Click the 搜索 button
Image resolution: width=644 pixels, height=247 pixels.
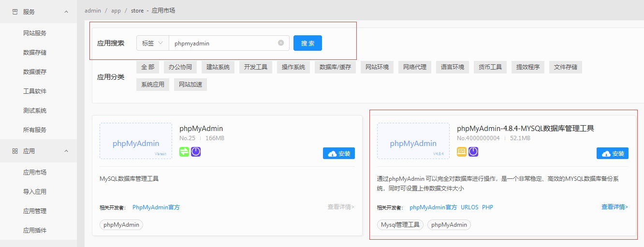(307, 43)
